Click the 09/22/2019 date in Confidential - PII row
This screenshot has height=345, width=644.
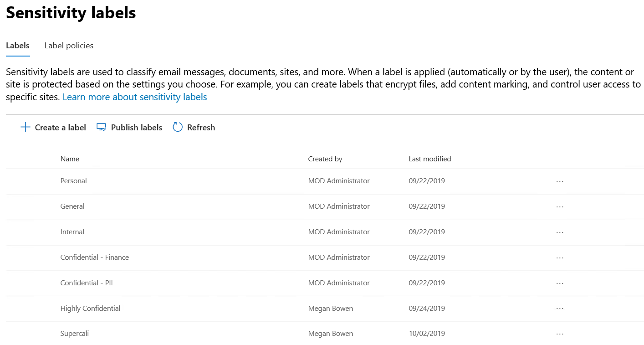(x=427, y=283)
